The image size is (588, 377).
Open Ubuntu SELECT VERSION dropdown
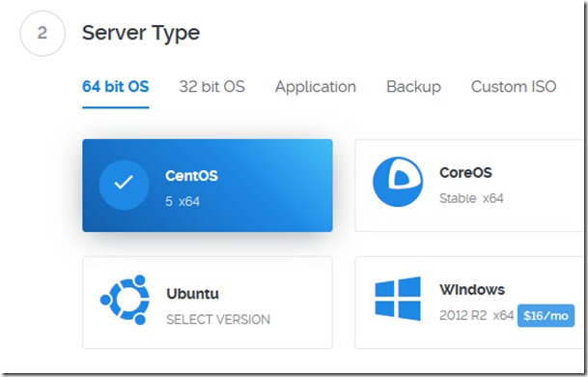[218, 320]
